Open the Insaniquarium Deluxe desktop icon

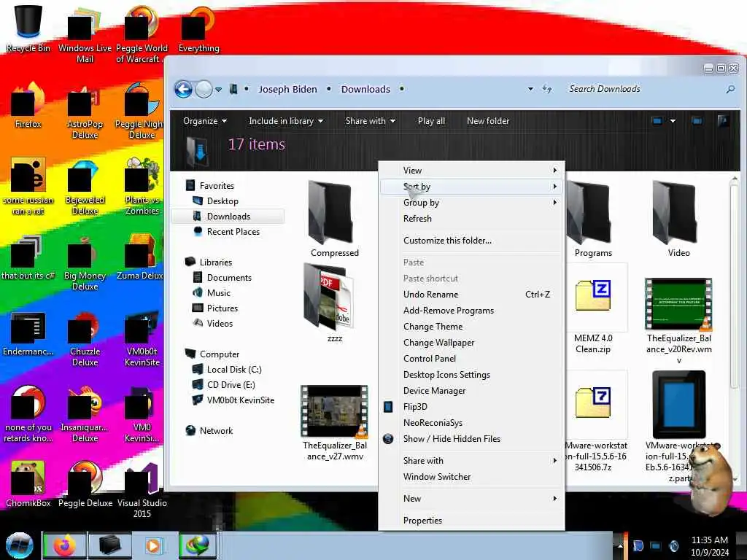85,414
